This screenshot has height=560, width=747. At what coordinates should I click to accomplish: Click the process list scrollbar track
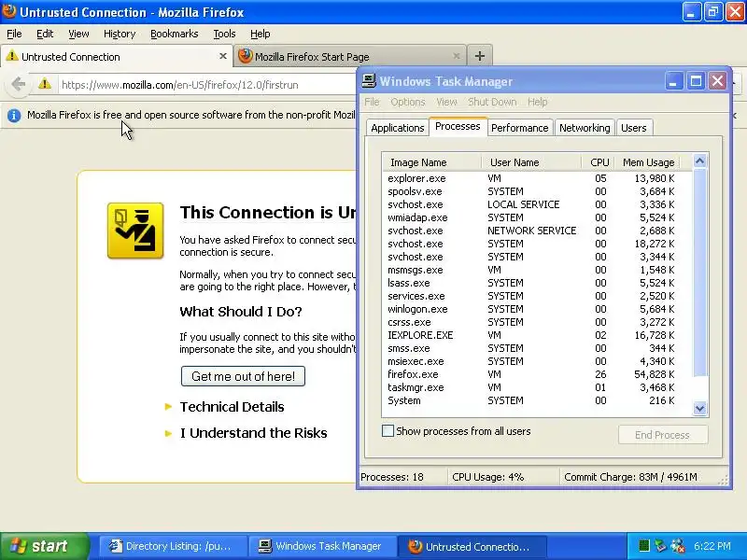coord(699,389)
